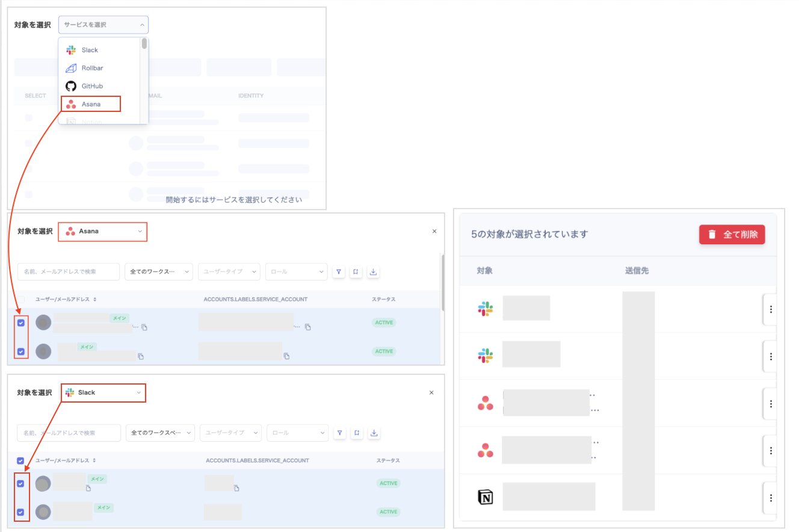The image size is (799, 532).
Task: Copy the email of the first Slack user
Action: point(88,488)
